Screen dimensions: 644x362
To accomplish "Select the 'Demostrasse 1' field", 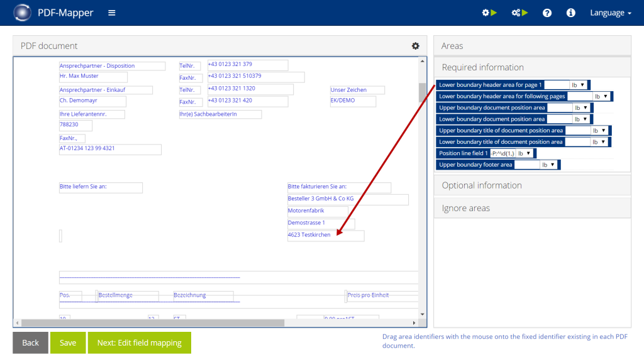I will [321, 224].
